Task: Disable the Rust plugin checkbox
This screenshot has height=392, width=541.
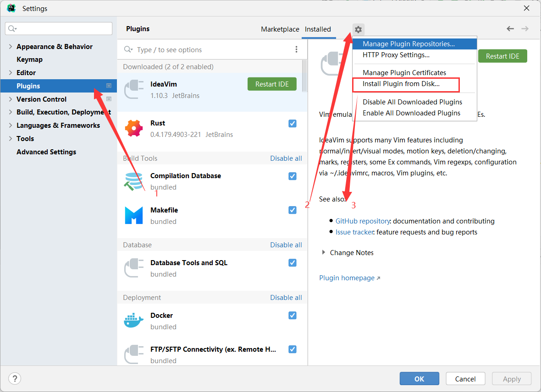Action: click(x=293, y=124)
